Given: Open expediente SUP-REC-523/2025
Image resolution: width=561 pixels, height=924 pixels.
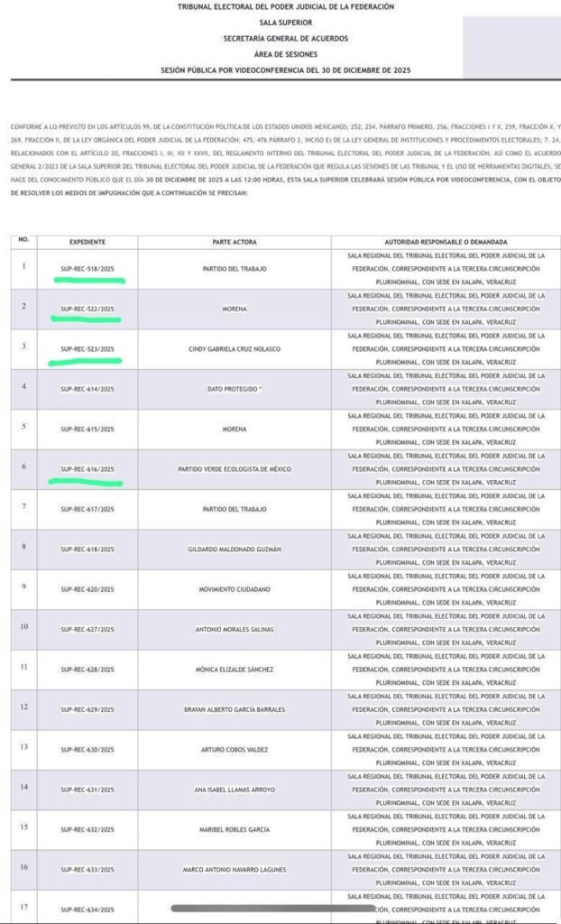Looking at the screenshot, I should point(87,349).
